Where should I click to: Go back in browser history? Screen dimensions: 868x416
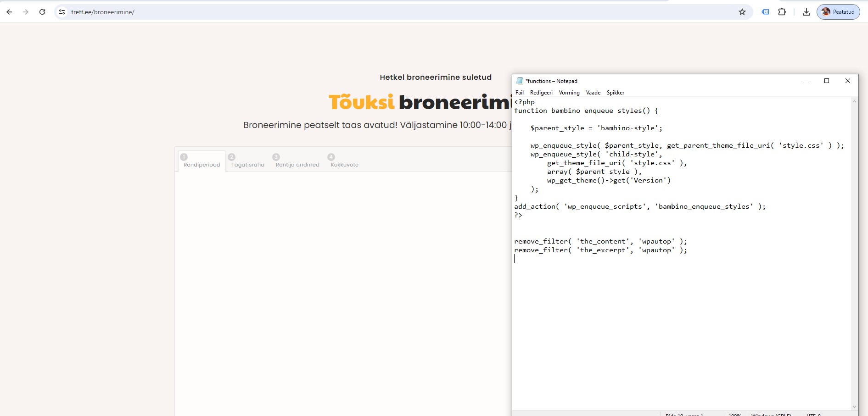(9, 12)
